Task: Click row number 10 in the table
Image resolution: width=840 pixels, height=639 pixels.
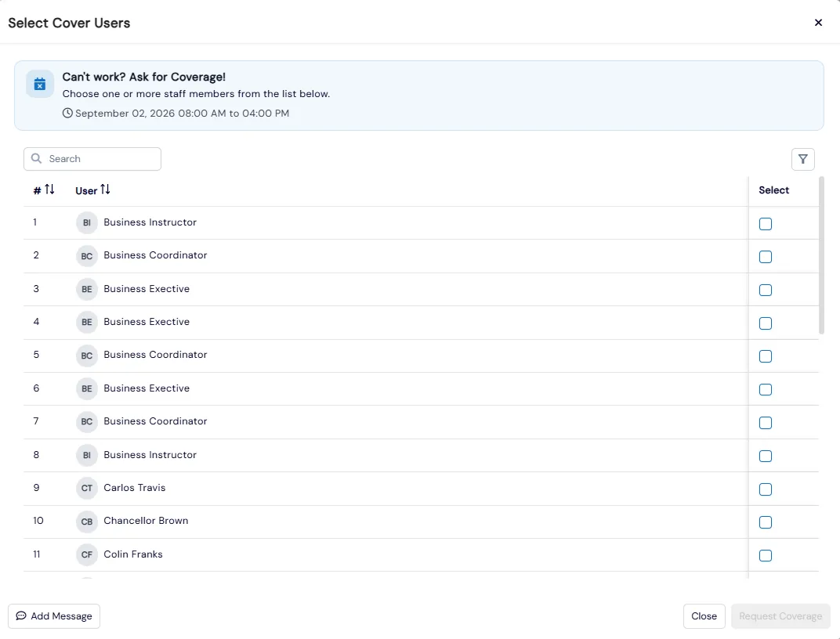Action: [38, 521]
